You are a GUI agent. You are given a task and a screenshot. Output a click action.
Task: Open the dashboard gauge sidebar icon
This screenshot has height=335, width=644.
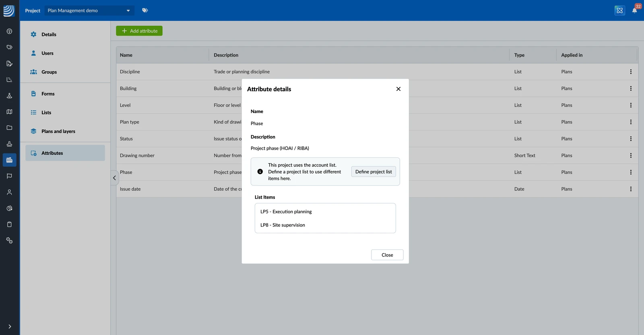(9, 31)
